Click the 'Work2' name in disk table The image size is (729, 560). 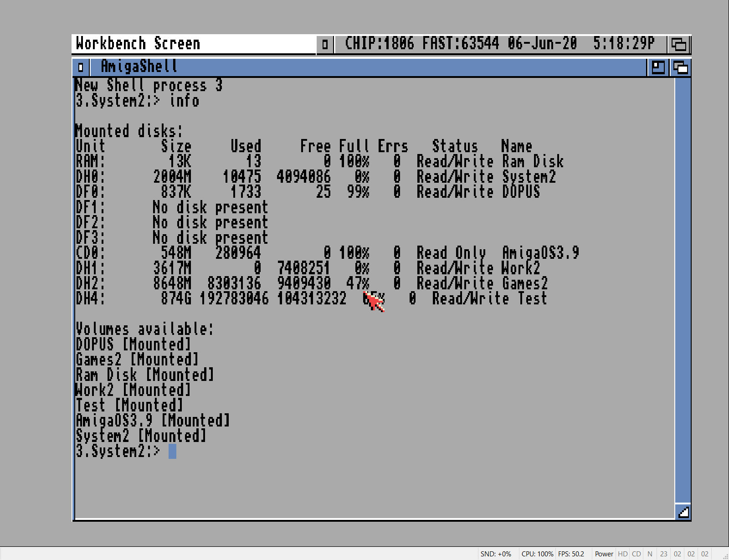[521, 267]
